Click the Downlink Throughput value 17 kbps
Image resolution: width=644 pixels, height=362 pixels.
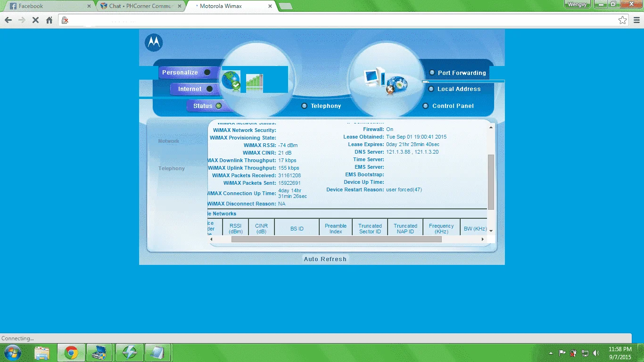pos(287,160)
